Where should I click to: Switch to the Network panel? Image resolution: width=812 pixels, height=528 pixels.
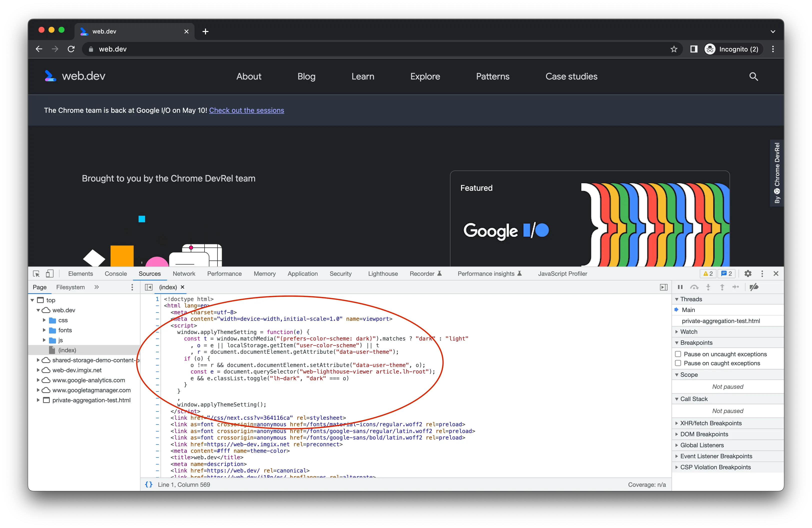(x=184, y=273)
